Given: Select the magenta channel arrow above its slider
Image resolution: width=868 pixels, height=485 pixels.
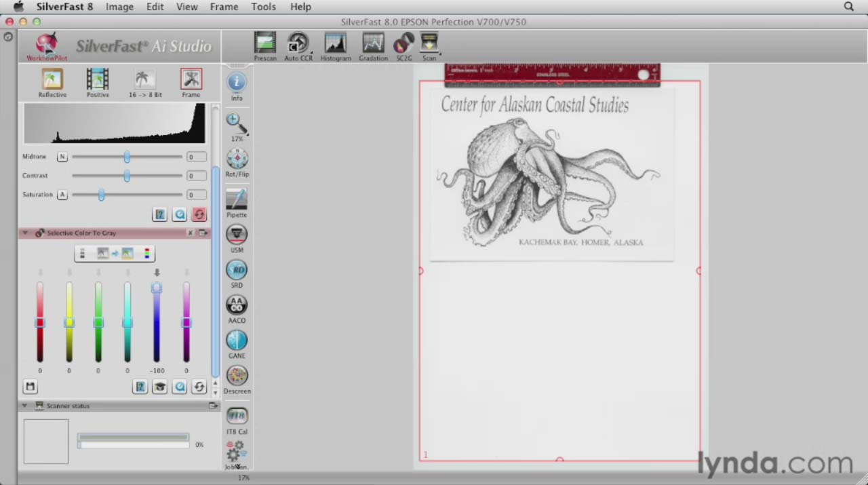Looking at the screenshot, I should 186,273.
